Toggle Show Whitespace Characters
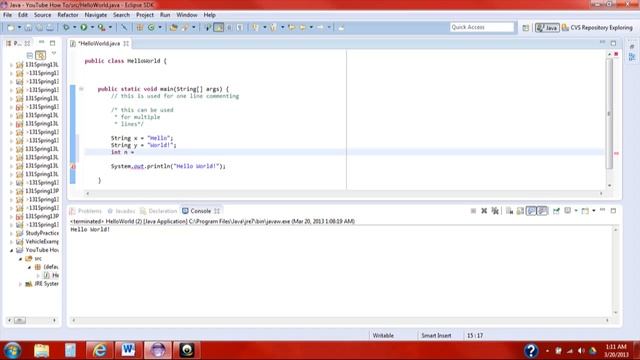640x360 pixels. (240, 27)
